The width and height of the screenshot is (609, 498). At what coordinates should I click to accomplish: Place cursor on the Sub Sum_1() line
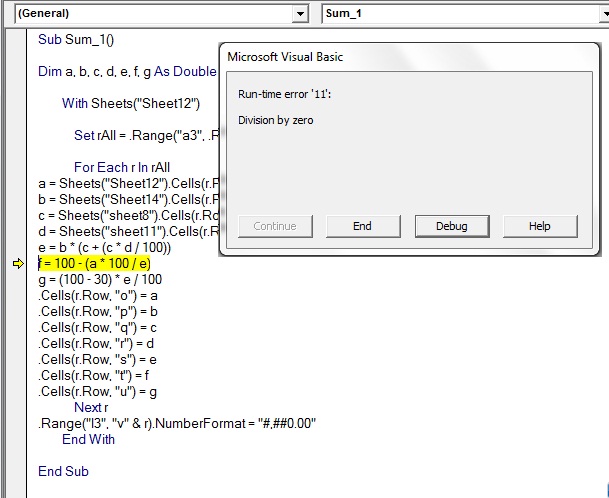click(x=76, y=39)
